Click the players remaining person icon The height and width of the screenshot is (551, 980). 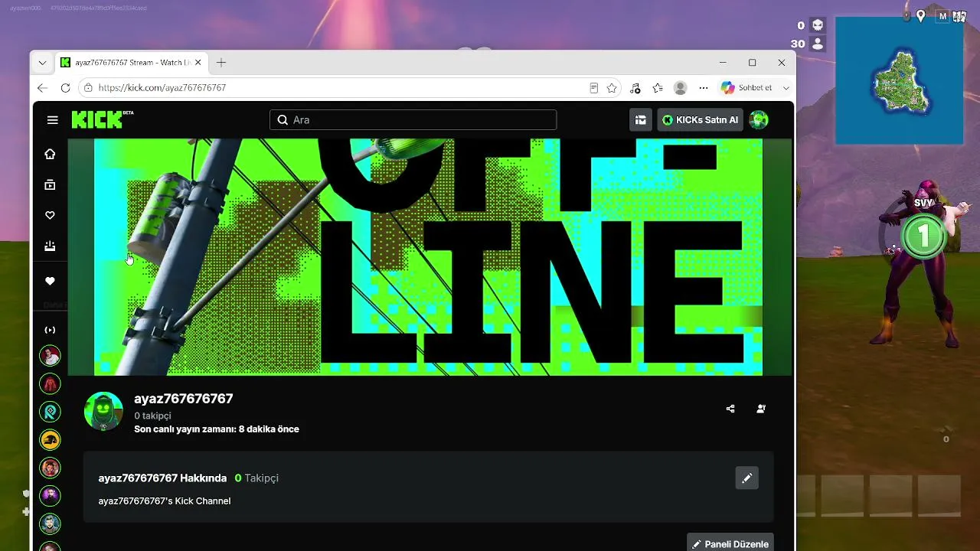pyautogui.click(x=818, y=44)
